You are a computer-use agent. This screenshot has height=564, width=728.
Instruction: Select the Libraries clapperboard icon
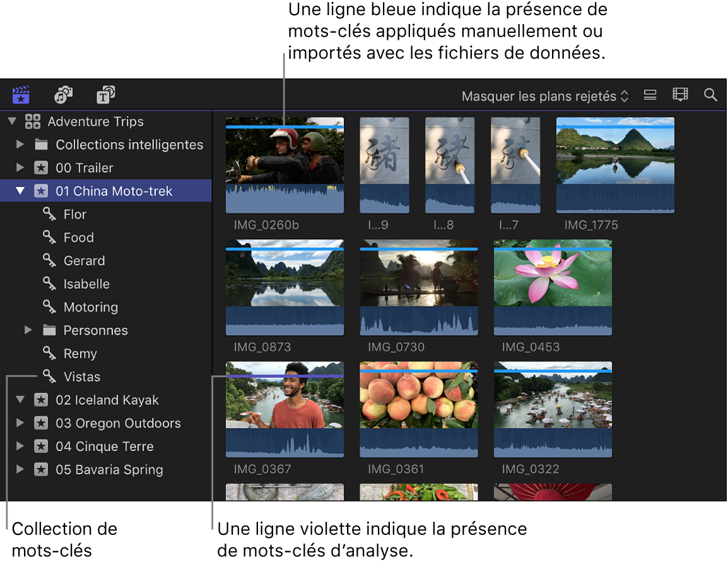pyautogui.click(x=21, y=95)
